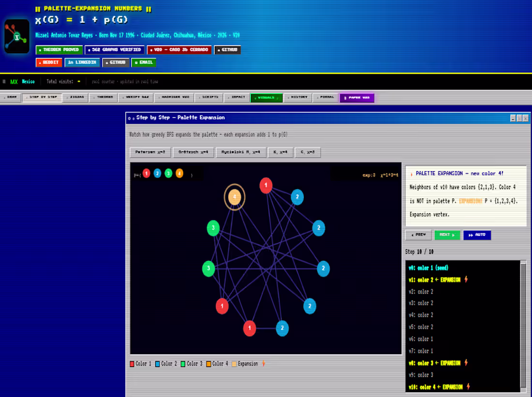Go to the Theorem tab
The width and height of the screenshot is (532, 397).
103,97
